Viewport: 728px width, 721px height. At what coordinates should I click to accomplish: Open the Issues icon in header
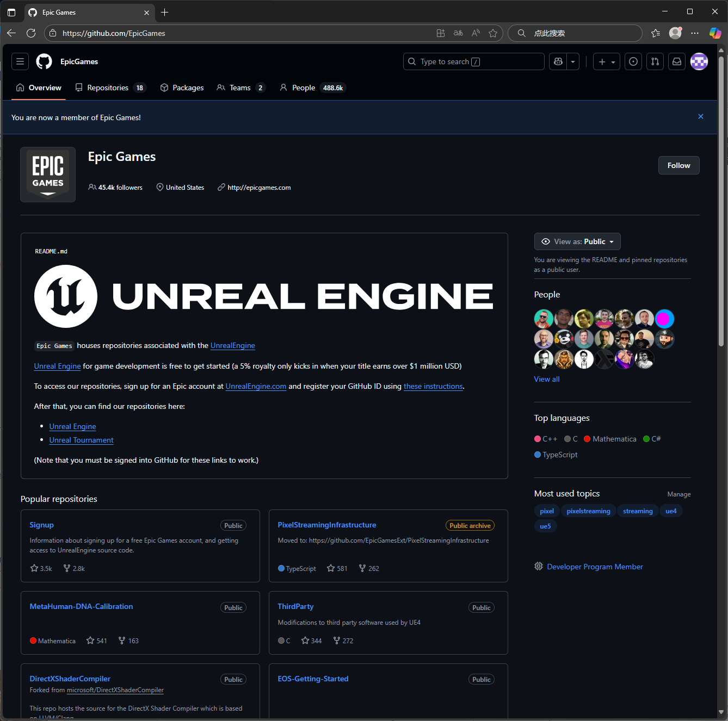click(x=633, y=61)
